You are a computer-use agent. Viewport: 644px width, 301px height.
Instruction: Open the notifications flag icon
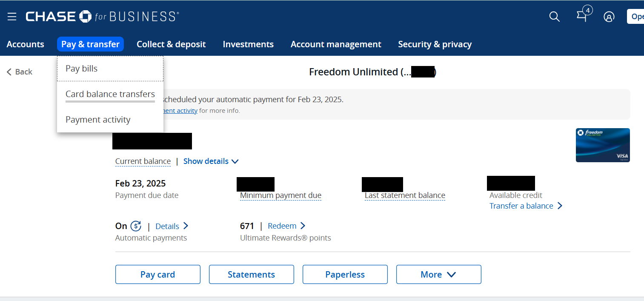point(582,16)
